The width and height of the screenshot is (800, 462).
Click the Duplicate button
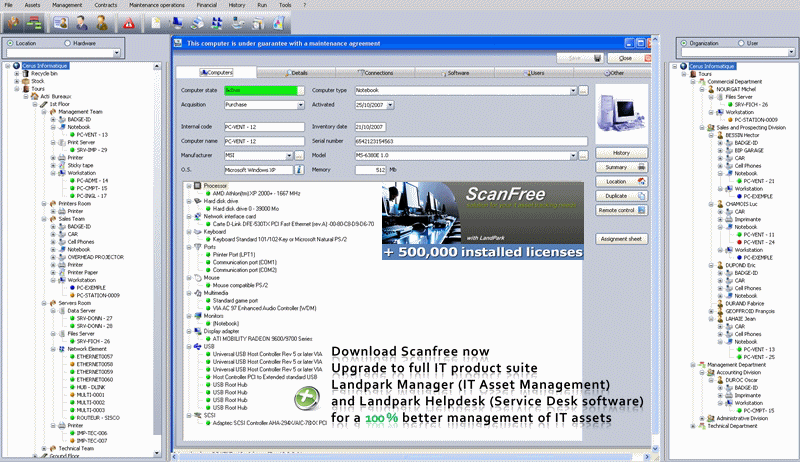621,196
